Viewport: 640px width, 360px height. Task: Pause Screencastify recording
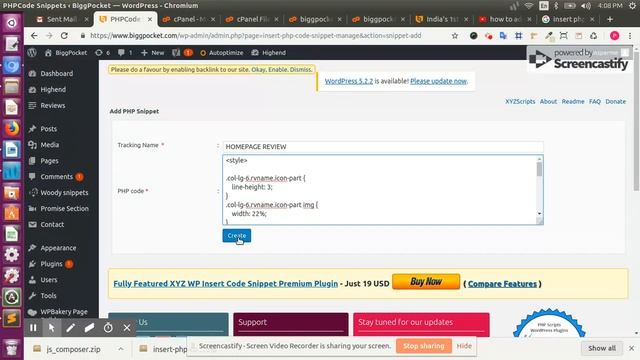tap(33, 328)
